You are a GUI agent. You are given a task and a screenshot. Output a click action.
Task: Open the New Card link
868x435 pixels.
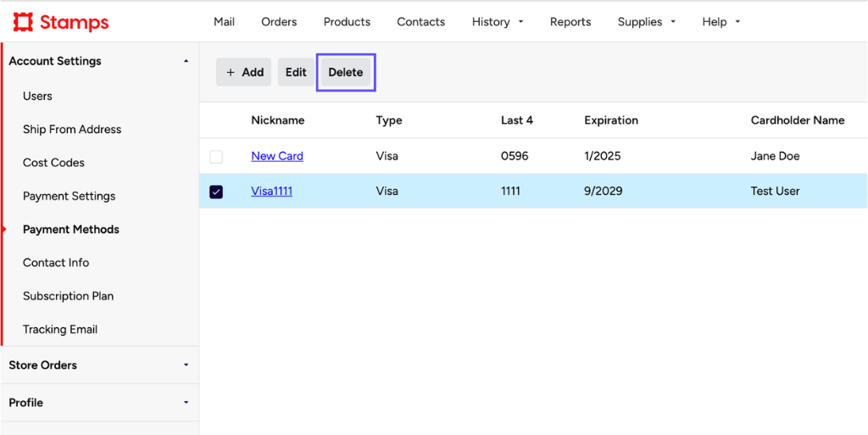tap(277, 156)
